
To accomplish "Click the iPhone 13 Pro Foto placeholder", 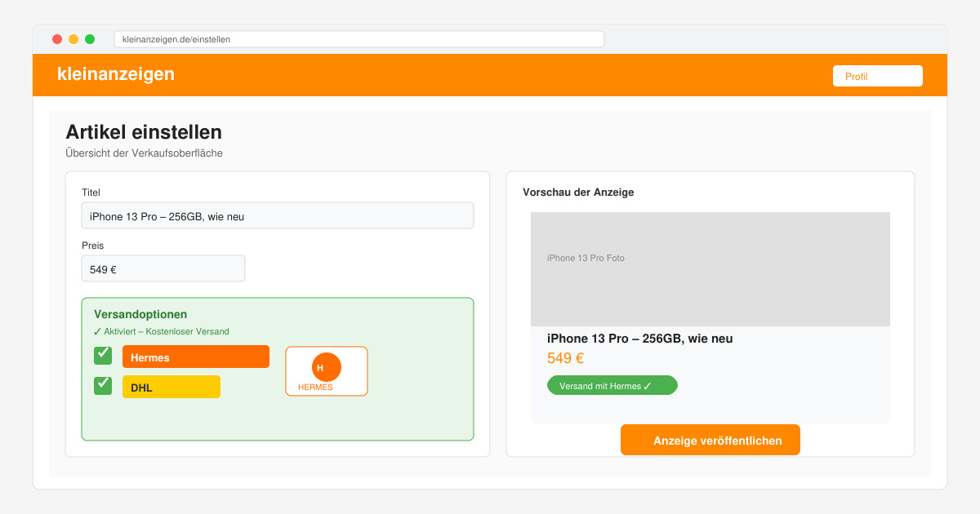I will point(710,269).
